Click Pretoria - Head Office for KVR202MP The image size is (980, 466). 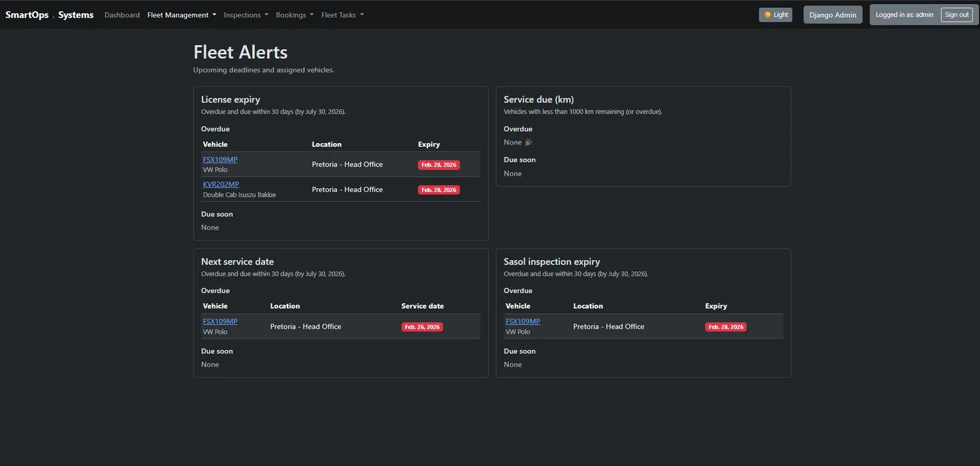pos(347,190)
